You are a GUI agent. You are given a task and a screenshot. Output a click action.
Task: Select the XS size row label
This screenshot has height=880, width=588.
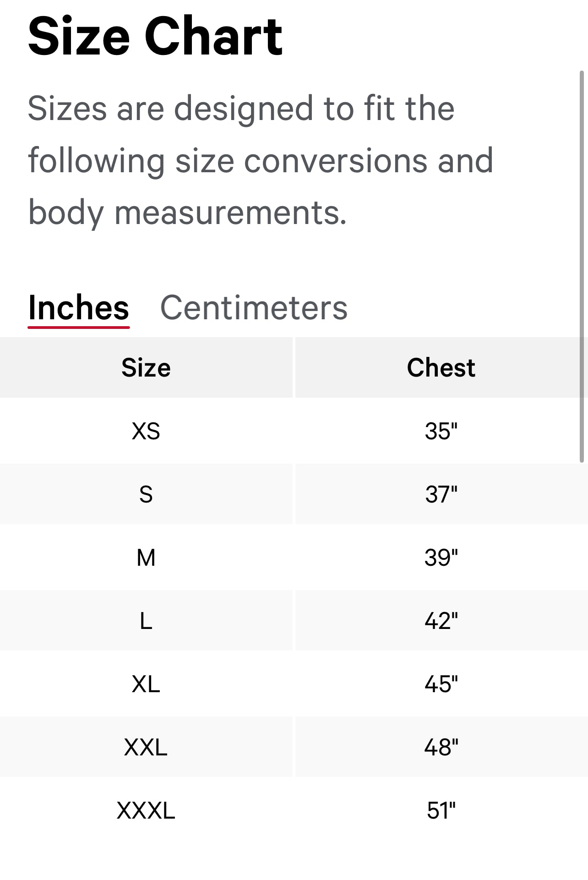point(146,431)
